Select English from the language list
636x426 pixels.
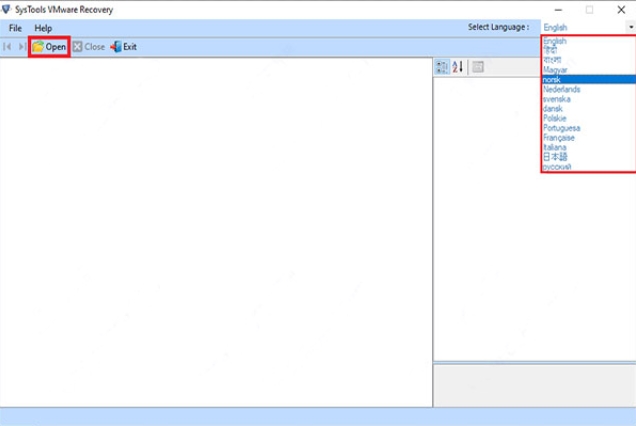click(x=589, y=41)
